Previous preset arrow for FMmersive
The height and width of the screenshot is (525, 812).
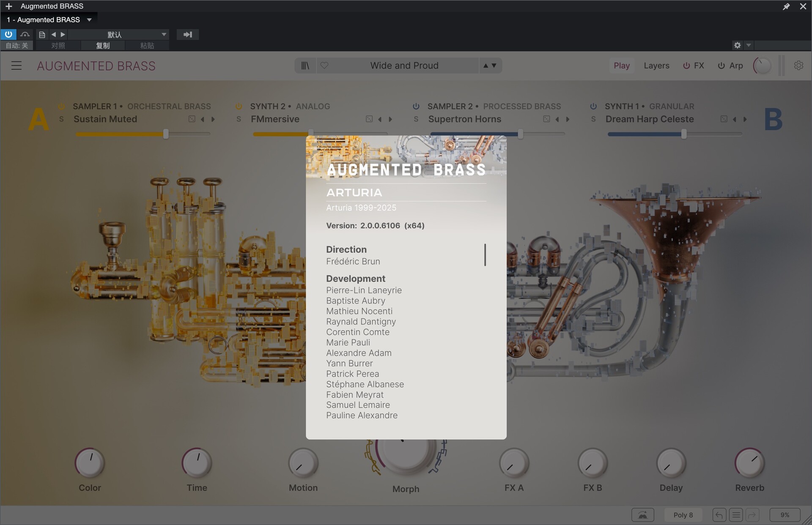[x=380, y=119]
